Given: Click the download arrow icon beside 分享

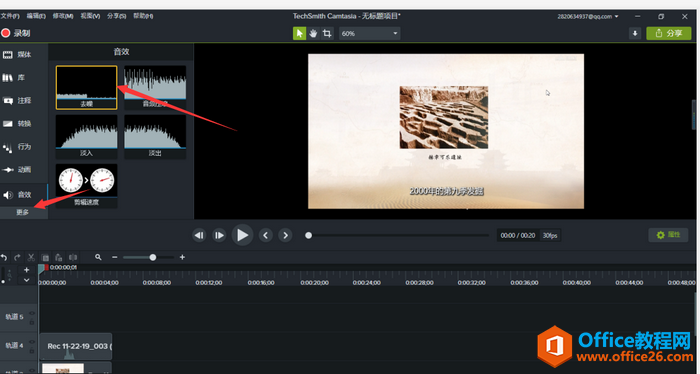Looking at the screenshot, I should pos(635,33).
